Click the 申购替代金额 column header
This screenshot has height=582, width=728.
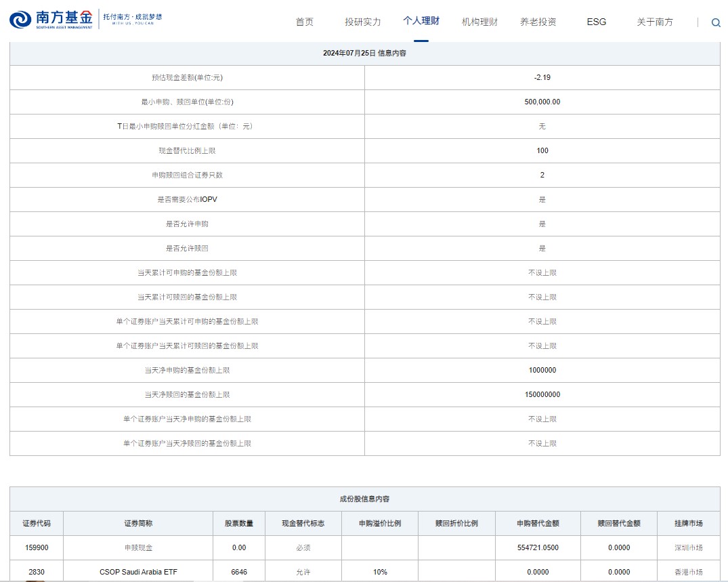(x=538, y=523)
